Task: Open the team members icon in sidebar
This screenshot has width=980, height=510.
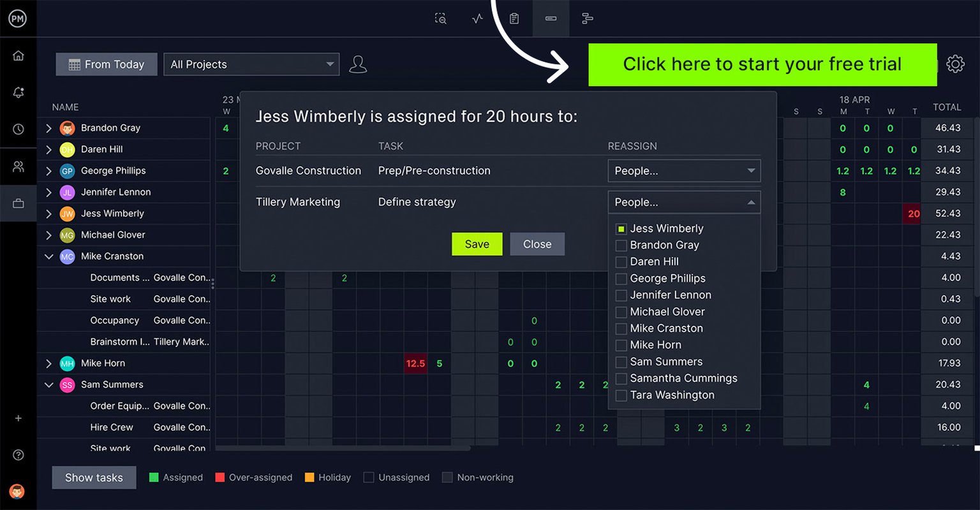Action: (x=19, y=166)
